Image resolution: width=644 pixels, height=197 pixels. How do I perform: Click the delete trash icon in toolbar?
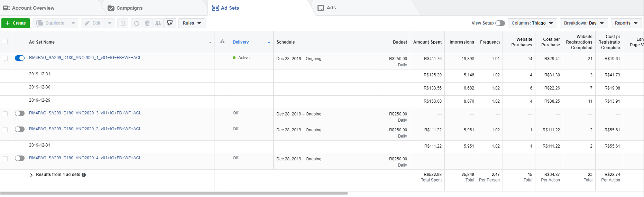coord(147,23)
